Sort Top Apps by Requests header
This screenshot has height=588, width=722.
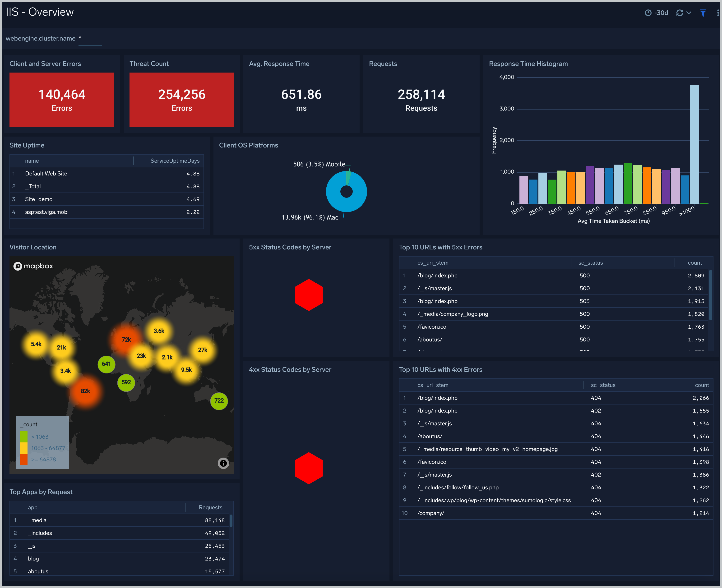[x=210, y=507]
